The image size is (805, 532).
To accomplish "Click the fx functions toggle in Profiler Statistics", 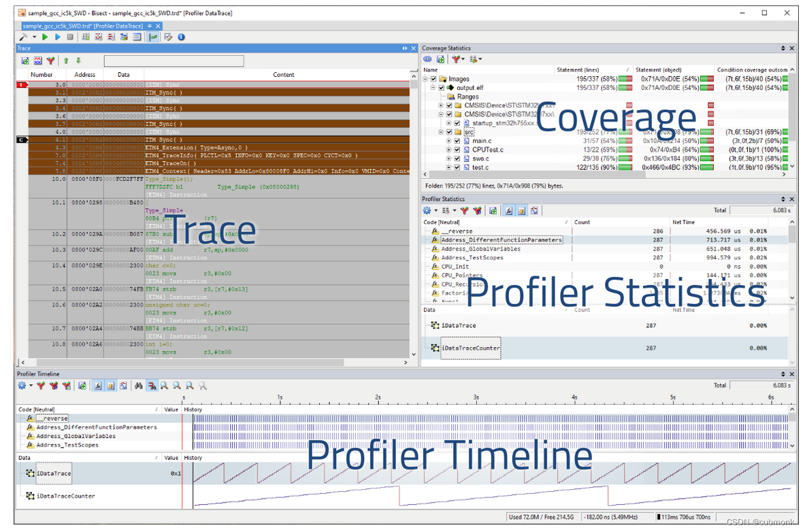I will click(508, 210).
